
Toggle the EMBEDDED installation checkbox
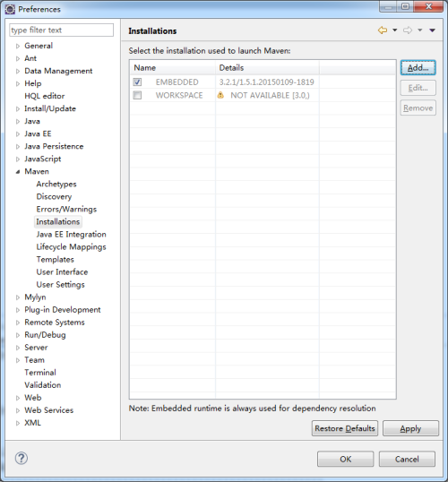point(137,82)
